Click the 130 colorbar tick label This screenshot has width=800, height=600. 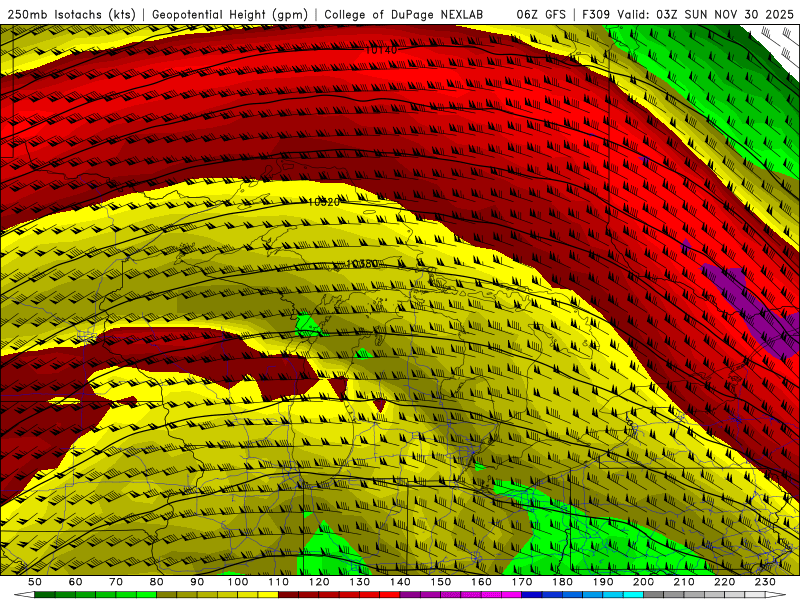(360, 582)
